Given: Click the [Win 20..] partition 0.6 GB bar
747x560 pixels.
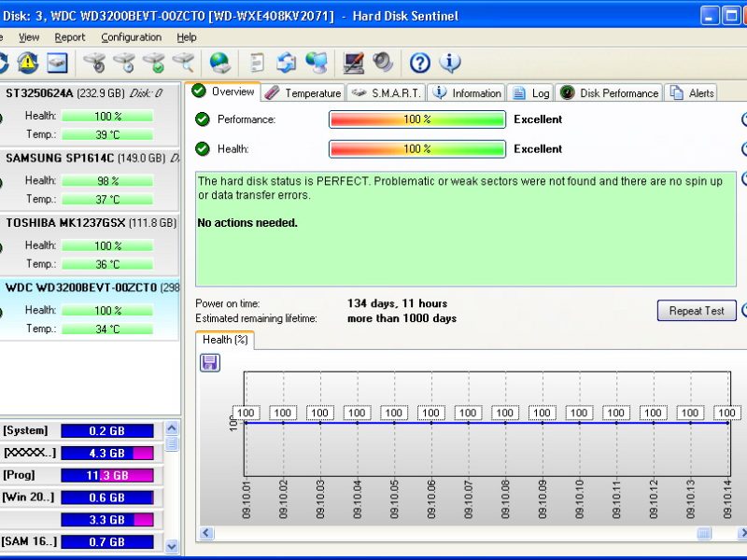Looking at the screenshot, I should pyautogui.click(x=107, y=497).
